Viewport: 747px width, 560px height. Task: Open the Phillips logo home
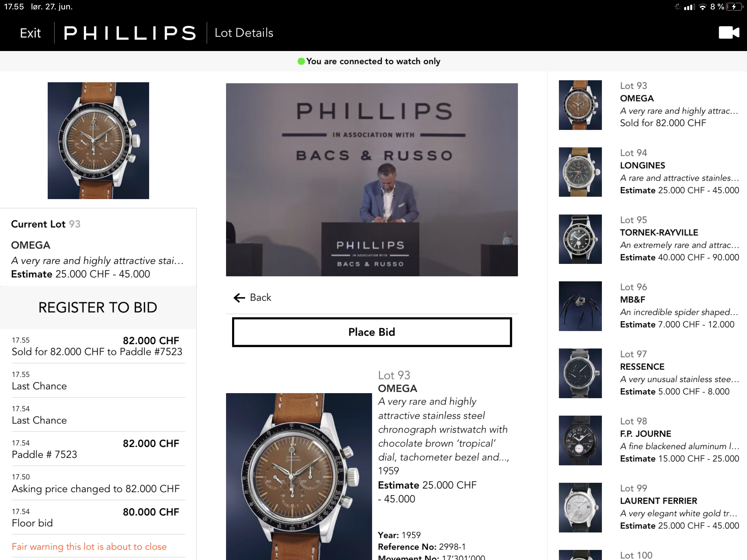pos(130,33)
